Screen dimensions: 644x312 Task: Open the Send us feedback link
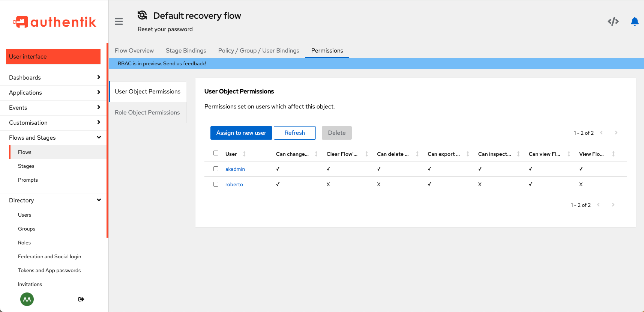[x=185, y=63]
